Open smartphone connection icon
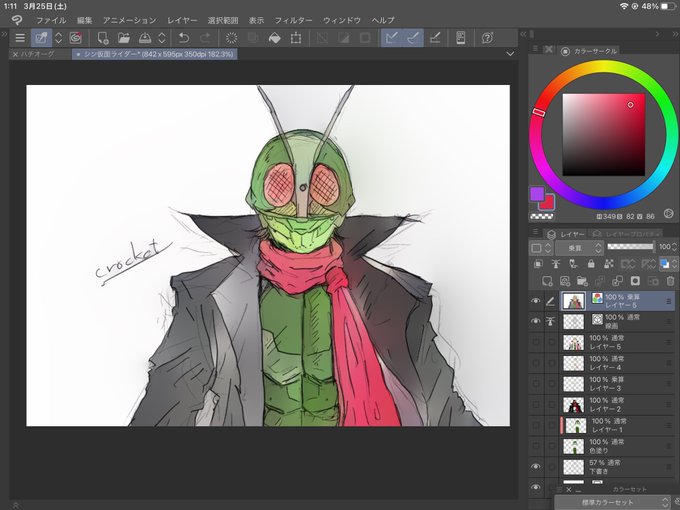Viewport: 680px width, 510px height. click(461, 38)
